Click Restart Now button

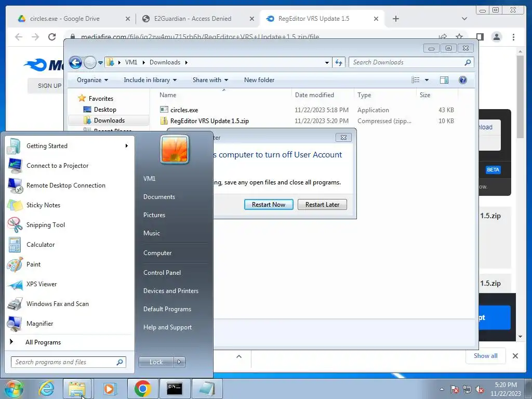click(x=269, y=205)
